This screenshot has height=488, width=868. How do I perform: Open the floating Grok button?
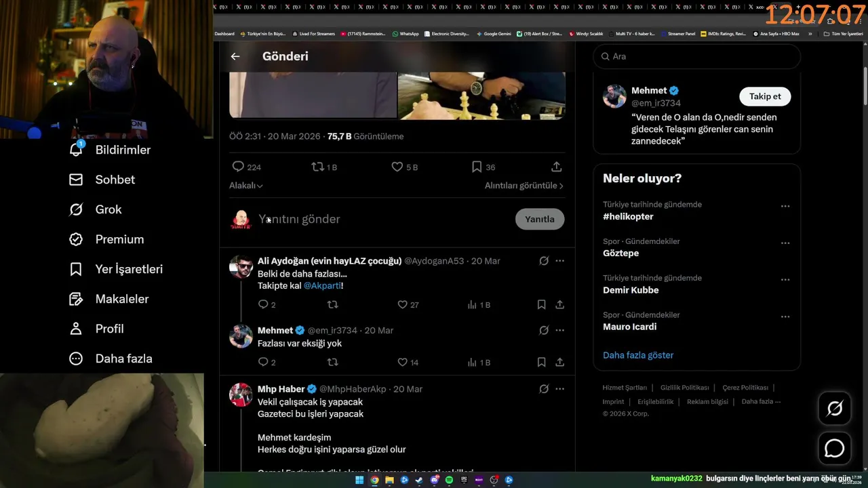tap(834, 409)
